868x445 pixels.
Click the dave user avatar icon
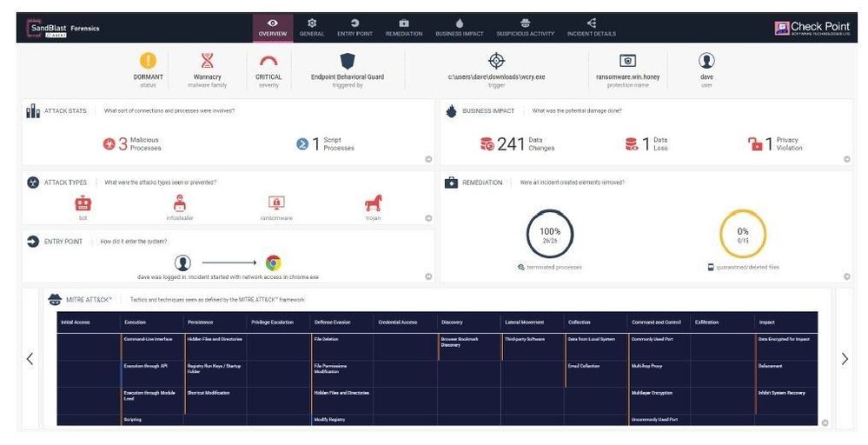tap(706, 60)
